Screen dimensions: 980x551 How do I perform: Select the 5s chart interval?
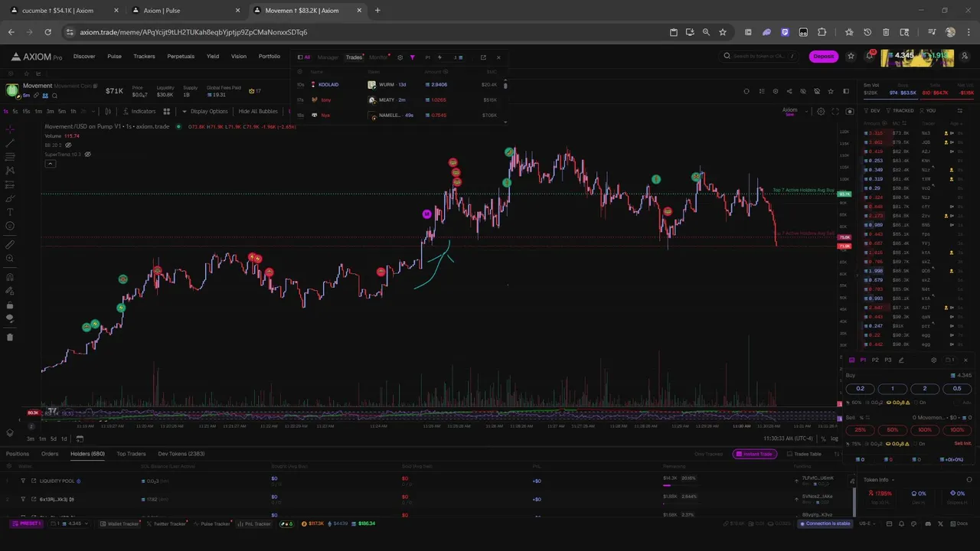pos(15,111)
